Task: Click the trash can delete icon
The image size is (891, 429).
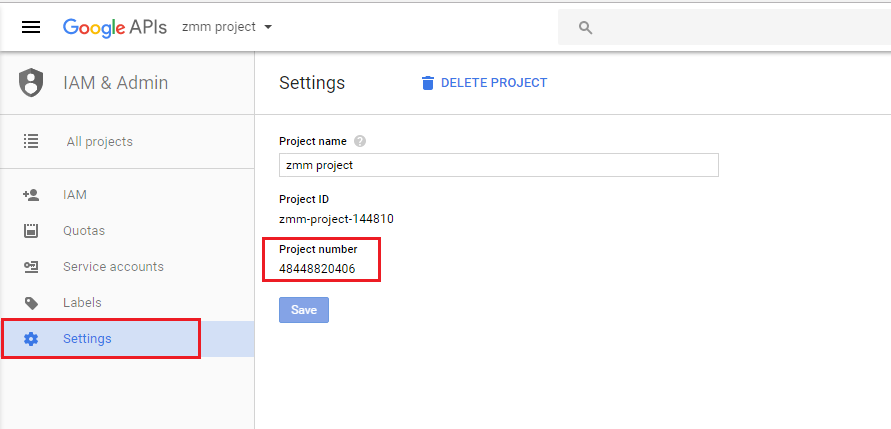Action: tap(427, 83)
